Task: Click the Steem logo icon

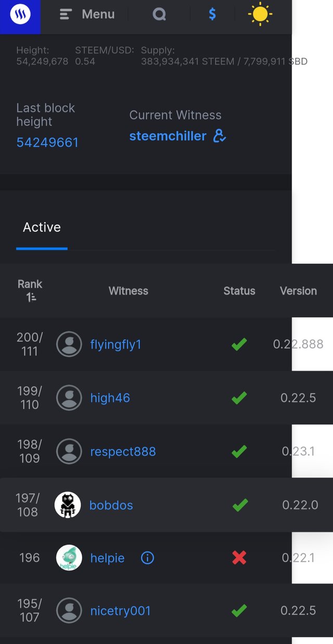Action: pyautogui.click(x=20, y=15)
